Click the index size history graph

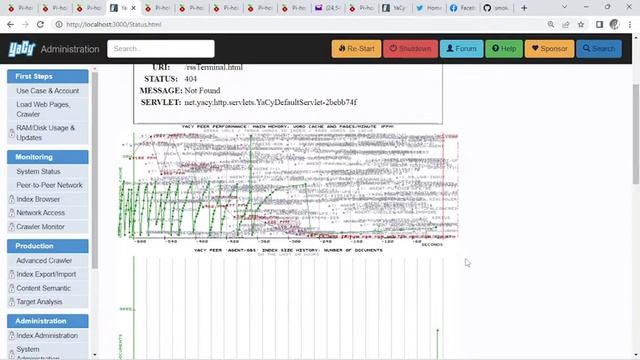(x=288, y=304)
